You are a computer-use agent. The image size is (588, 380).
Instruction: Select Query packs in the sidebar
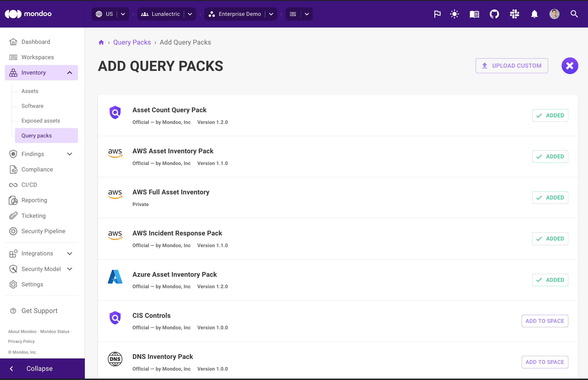tap(36, 135)
